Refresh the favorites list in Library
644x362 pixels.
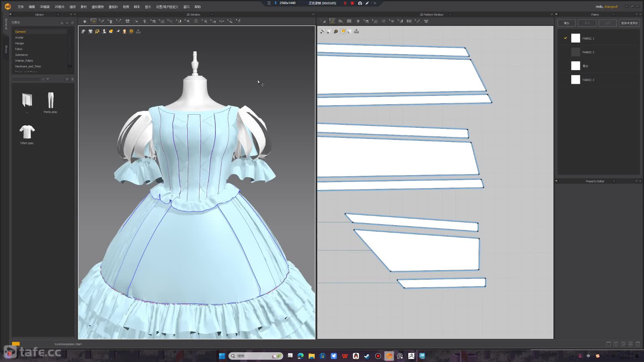click(72, 23)
